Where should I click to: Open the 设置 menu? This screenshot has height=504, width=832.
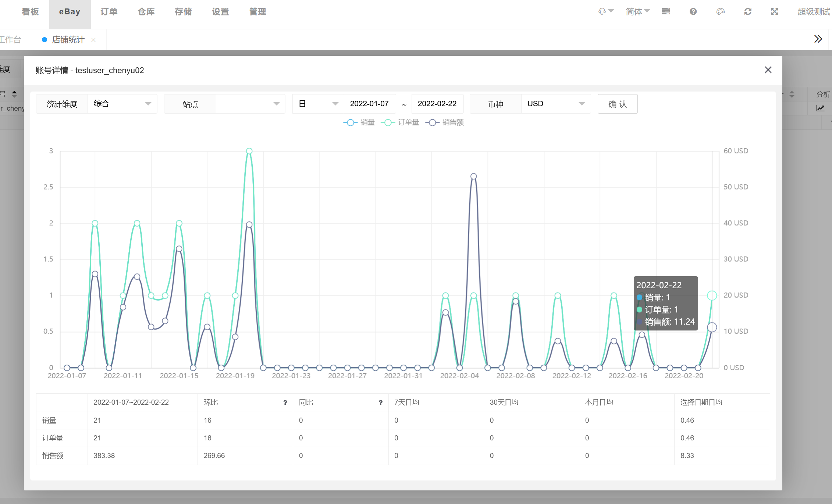tap(221, 12)
